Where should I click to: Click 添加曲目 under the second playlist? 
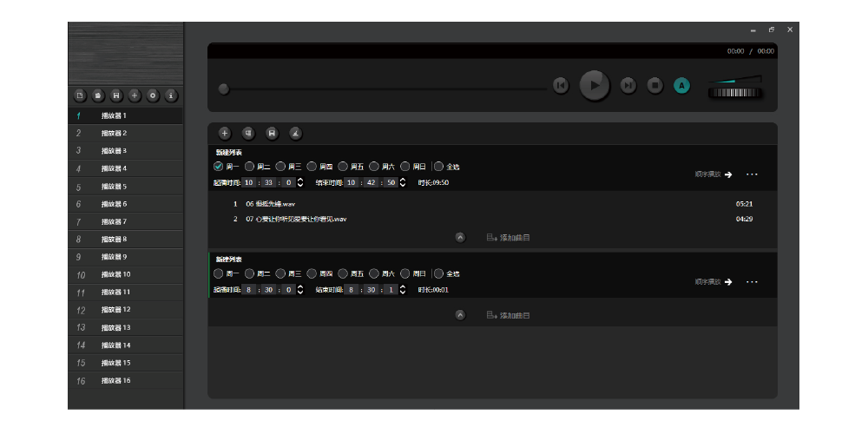[x=509, y=315]
